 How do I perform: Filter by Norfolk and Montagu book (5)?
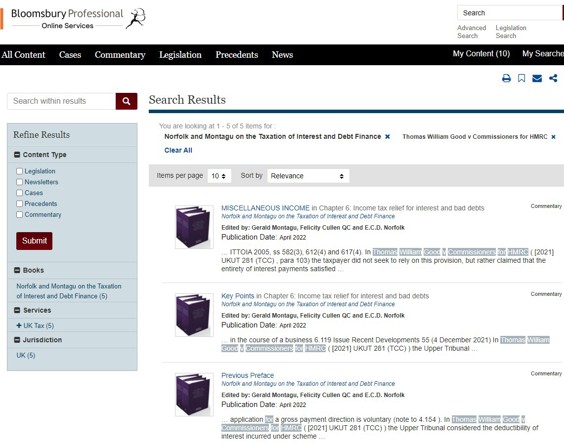[69, 291]
